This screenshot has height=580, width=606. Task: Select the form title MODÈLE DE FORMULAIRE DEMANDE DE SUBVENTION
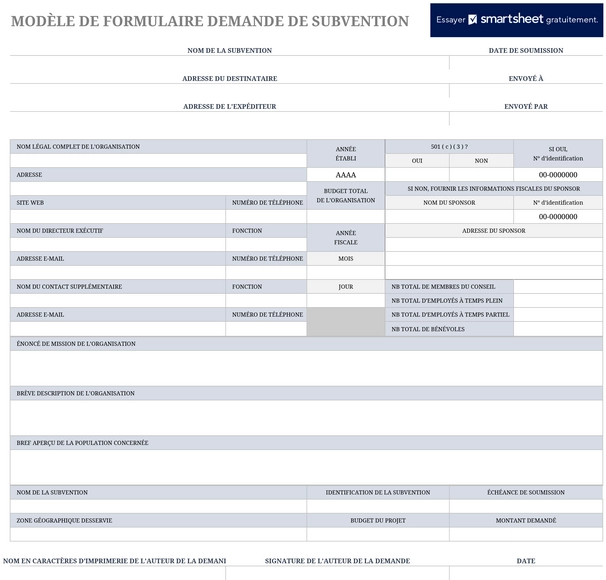(210, 21)
